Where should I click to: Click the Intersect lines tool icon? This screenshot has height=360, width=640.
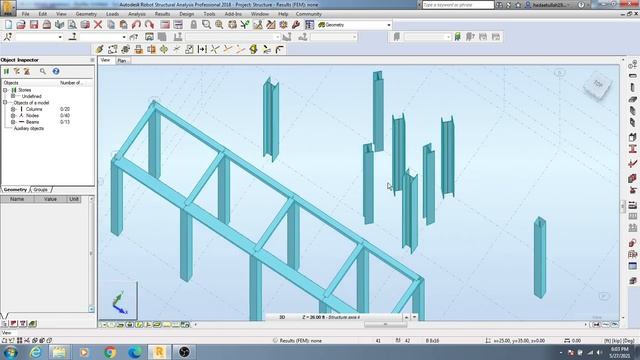215,49
